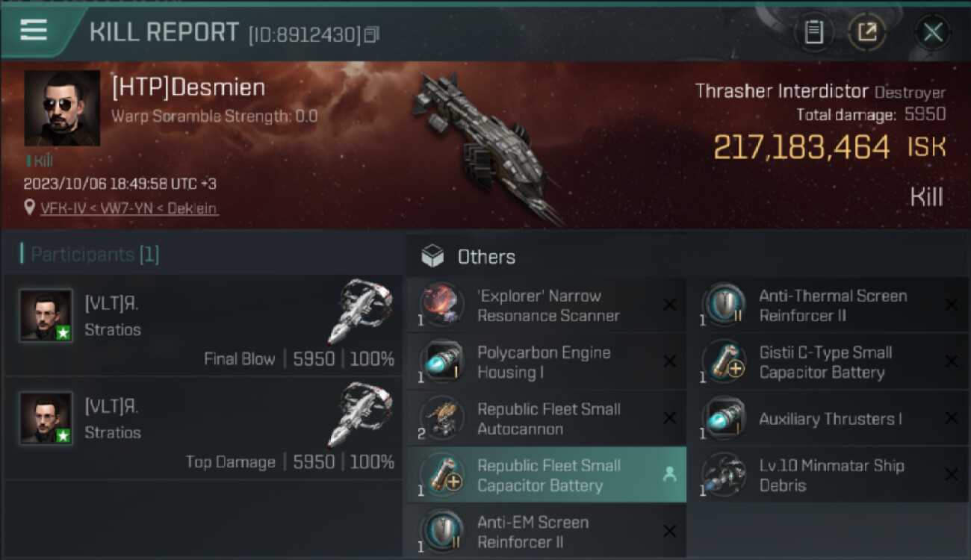Open the hamburger menu icon
The height and width of the screenshot is (560, 971).
tap(34, 31)
